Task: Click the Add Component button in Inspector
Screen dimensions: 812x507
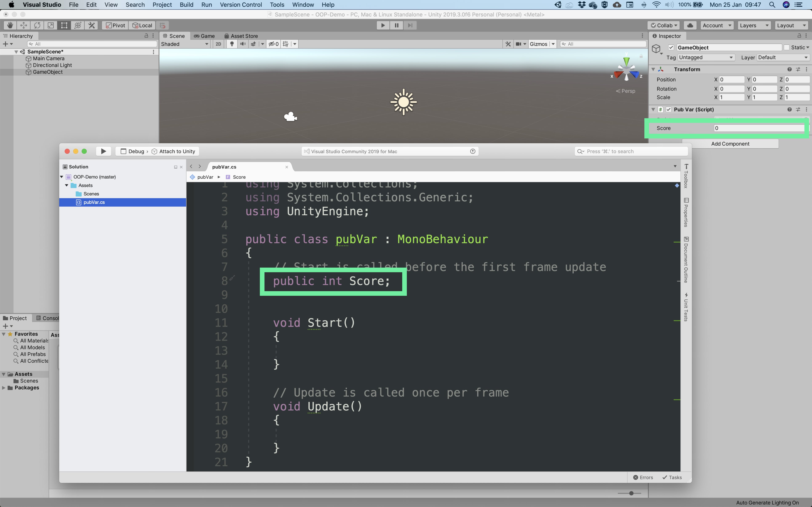Action: click(730, 143)
